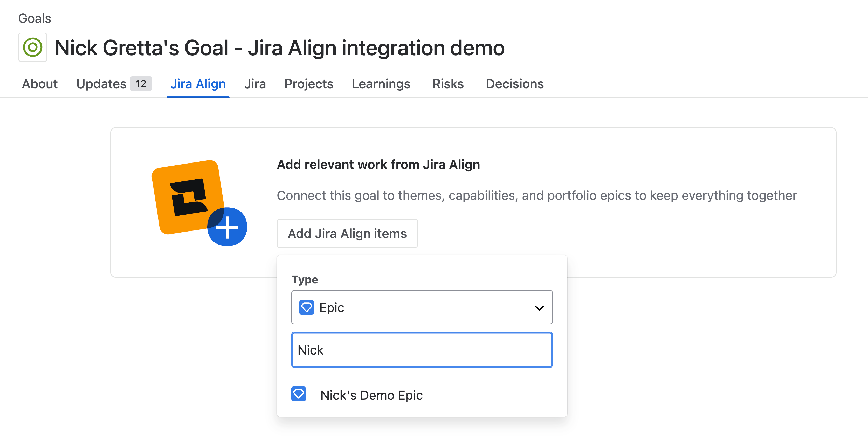
Task: Switch to the Jira tab
Action: point(255,84)
